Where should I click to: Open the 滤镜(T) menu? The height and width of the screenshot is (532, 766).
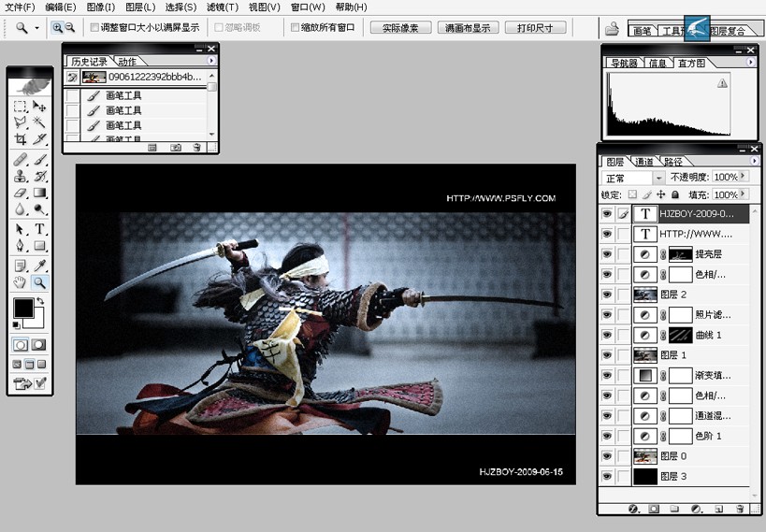[223, 7]
